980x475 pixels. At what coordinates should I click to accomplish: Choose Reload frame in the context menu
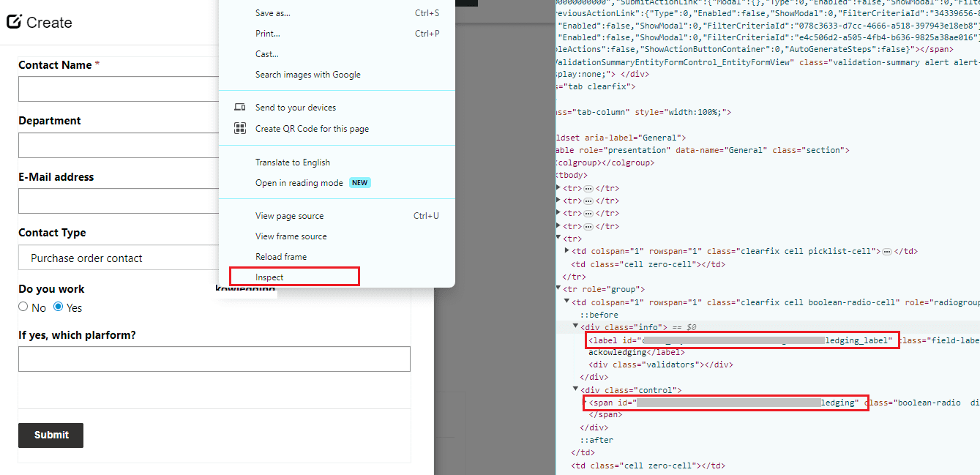click(280, 257)
